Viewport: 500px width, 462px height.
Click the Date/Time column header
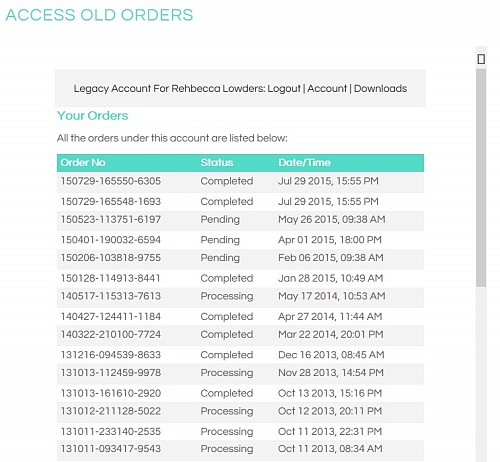304,162
